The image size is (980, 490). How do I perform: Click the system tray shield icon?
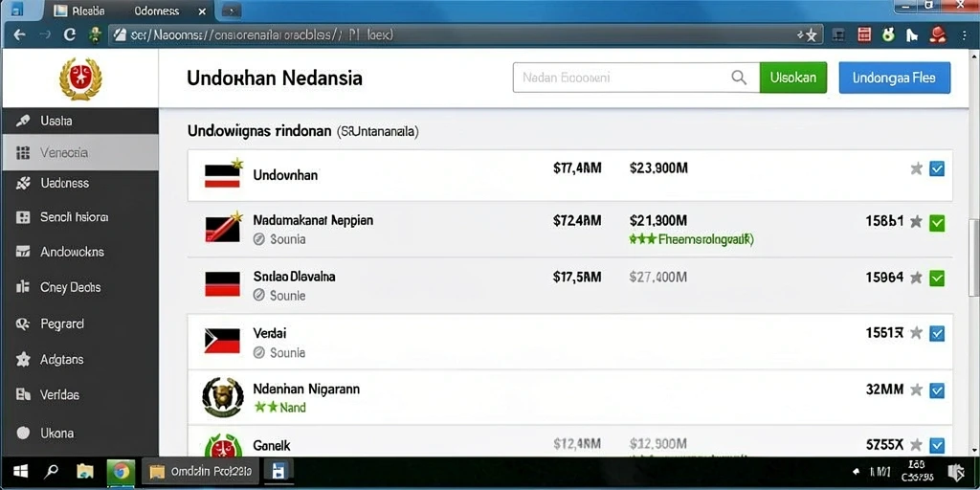956,473
